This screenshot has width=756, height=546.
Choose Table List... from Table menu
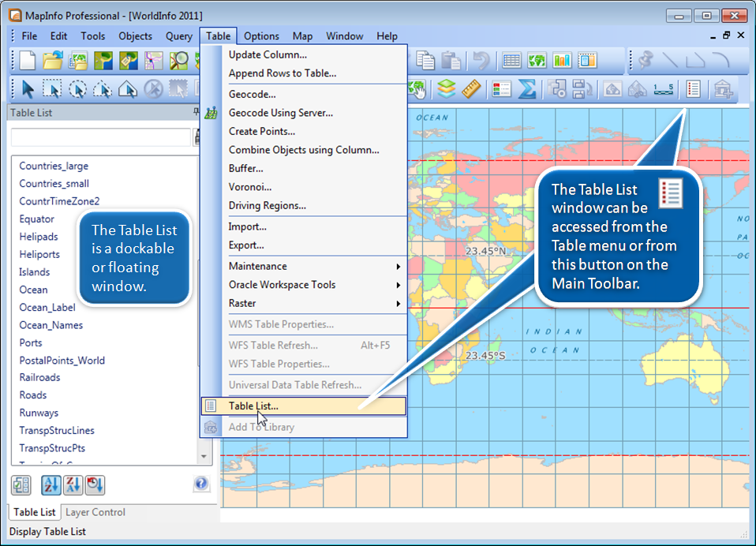[x=304, y=406]
